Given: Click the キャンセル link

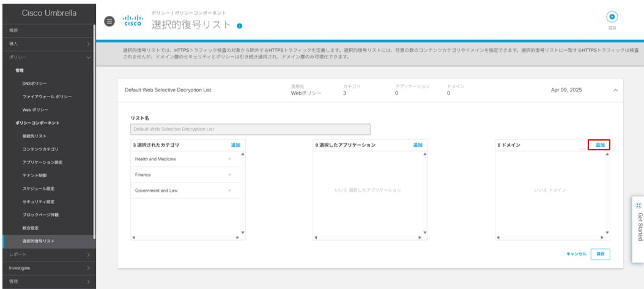Looking at the screenshot, I should pyautogui.click(x=576, y=254).
